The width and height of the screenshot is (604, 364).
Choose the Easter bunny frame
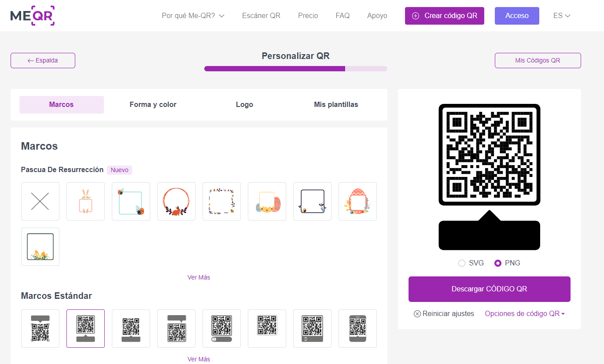[85, 201]
